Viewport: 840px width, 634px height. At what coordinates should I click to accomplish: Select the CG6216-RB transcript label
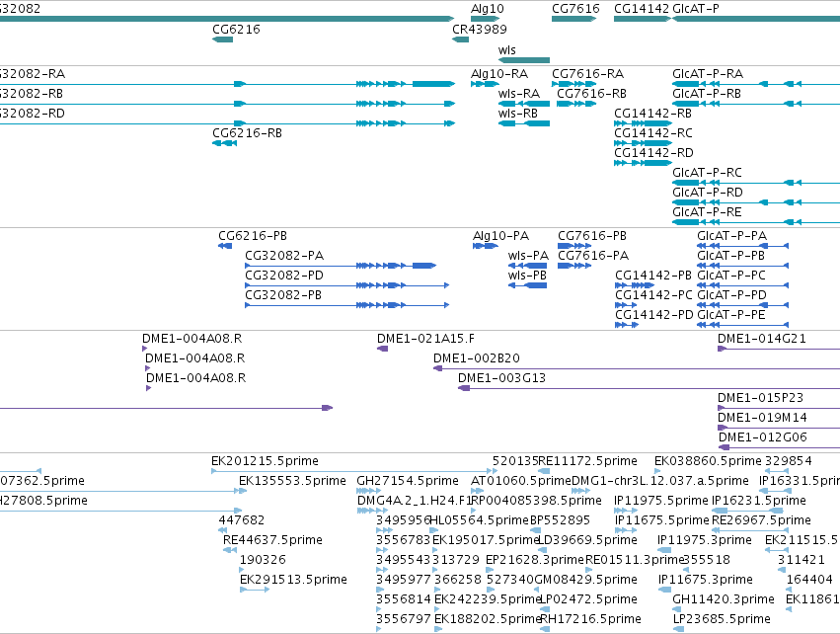coord(247,133)
